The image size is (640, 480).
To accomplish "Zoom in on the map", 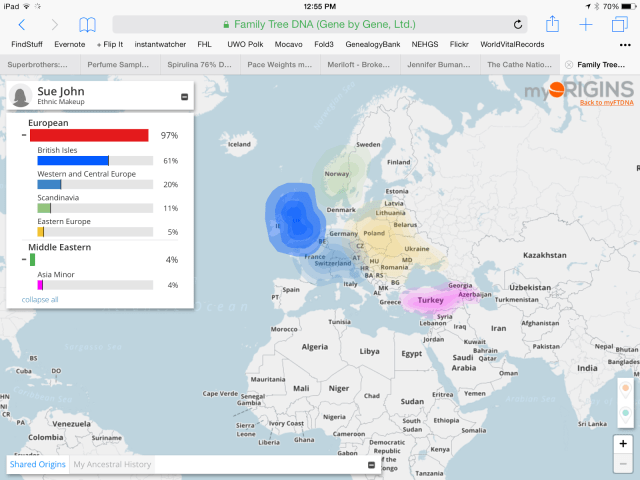I will tap(624, 443).
